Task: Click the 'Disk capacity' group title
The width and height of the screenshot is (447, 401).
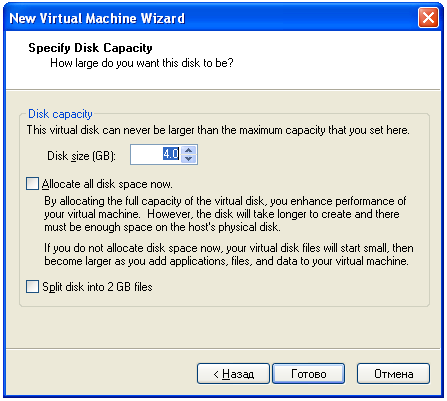Action: [60, 114]
